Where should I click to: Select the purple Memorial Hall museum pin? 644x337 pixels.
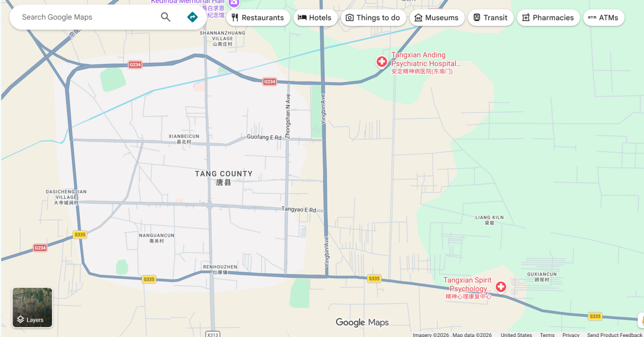pyautogui.click(x=234, y=3)
